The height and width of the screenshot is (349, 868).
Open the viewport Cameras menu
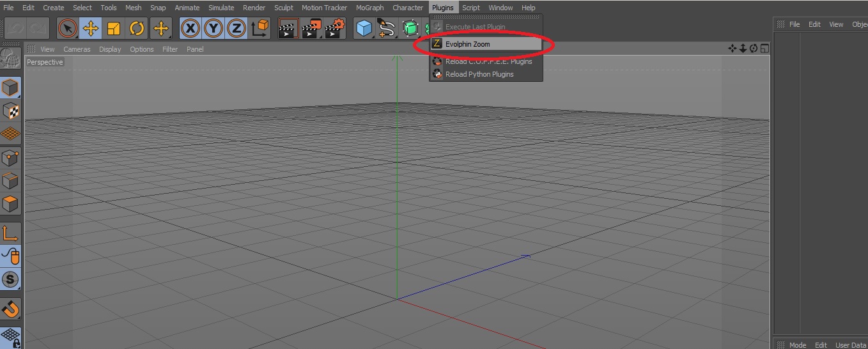pos(77,49)
